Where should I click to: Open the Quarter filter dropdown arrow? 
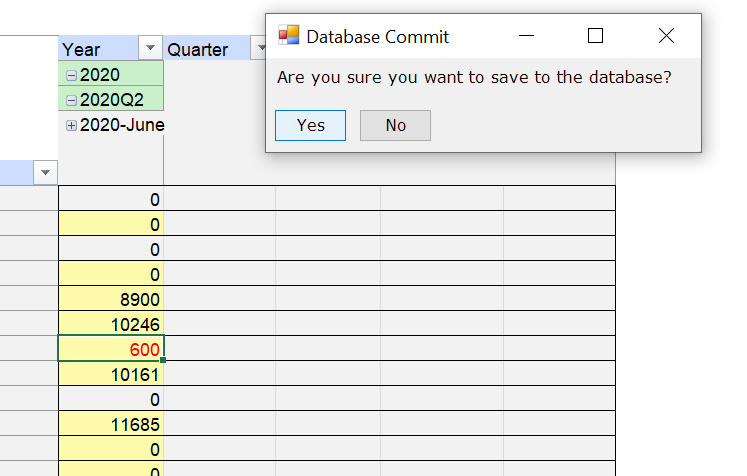click(x=259, y=48)
